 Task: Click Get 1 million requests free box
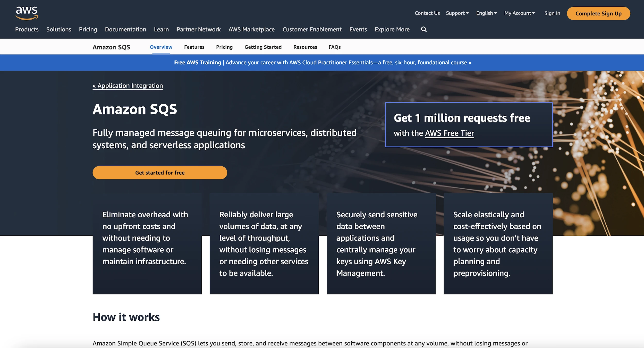(x=469, y=125)
